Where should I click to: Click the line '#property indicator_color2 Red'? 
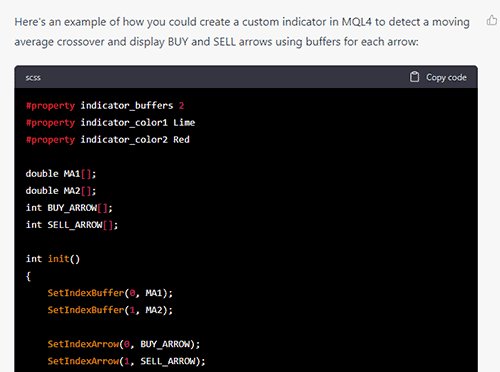pos(108,140)
